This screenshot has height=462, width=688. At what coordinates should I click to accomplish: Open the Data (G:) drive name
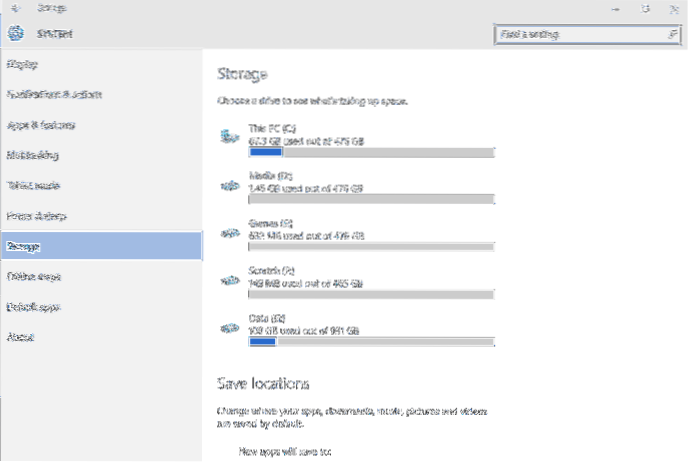(267, 318)
